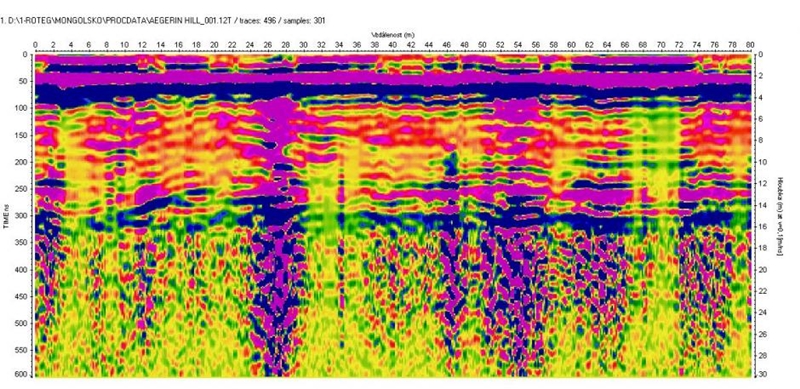Click the 20 tick on the depth axis
Image resolution: width=800 pixels, height=389 pixels.
[761, 269]
